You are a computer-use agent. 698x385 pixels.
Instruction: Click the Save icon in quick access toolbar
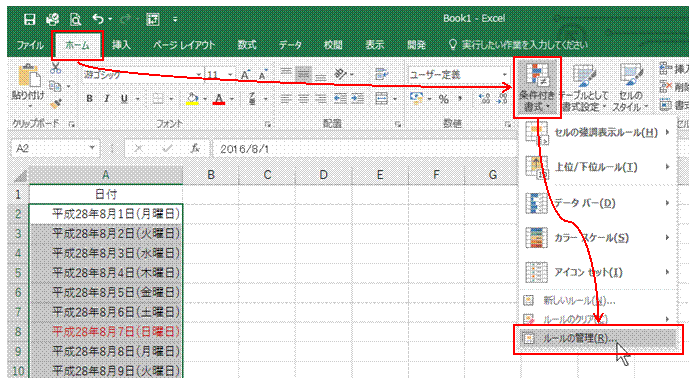point(29,19)
